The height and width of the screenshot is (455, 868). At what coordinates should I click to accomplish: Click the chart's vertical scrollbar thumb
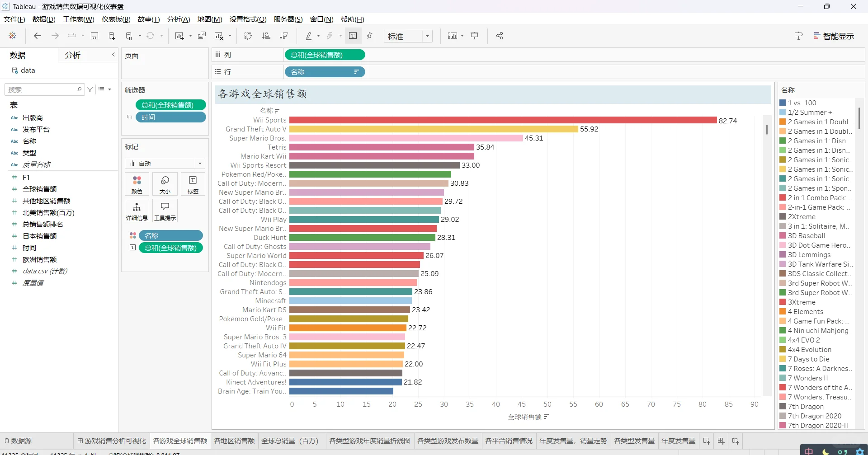coord(767,129)
